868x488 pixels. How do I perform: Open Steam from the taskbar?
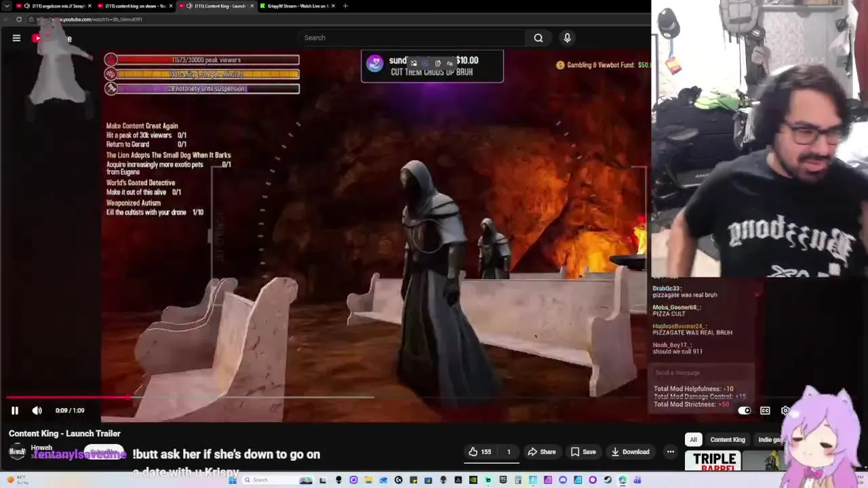point(608,480)
